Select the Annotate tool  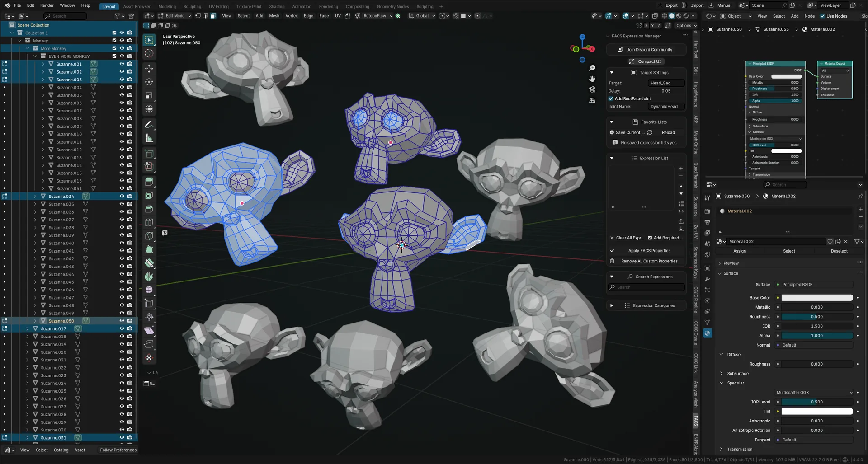[149, 125]
